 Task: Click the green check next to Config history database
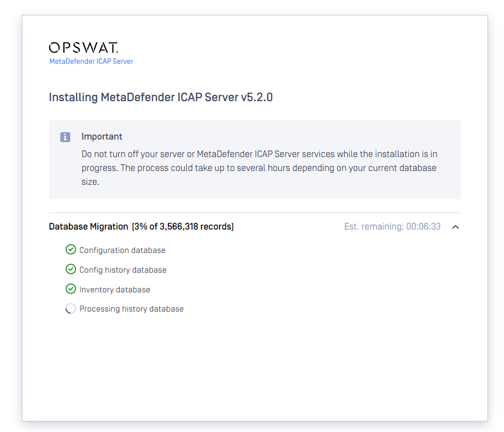pos(71,270)
